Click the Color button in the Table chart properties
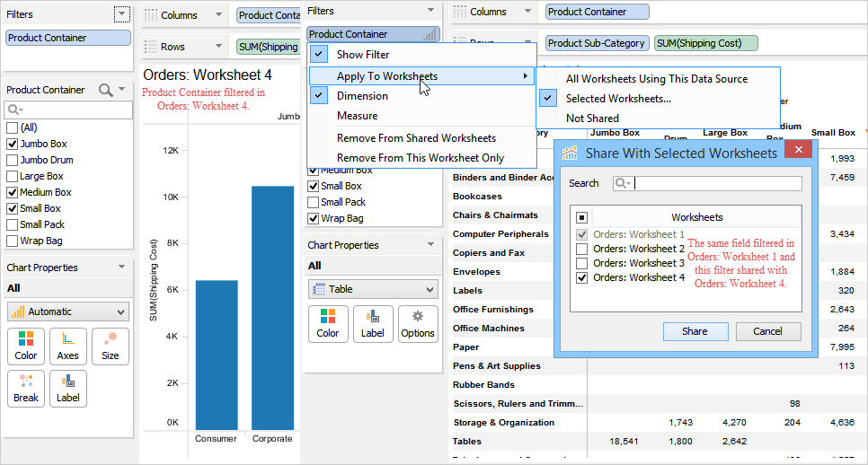868x465 pixels. pyautogui.click(x=328, y=324)
